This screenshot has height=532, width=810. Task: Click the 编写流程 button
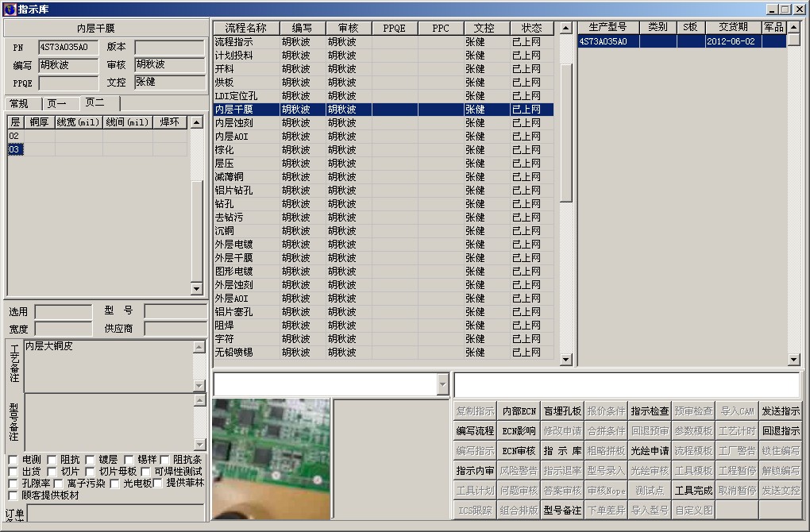pyautogui.click(x=475, y=431)
